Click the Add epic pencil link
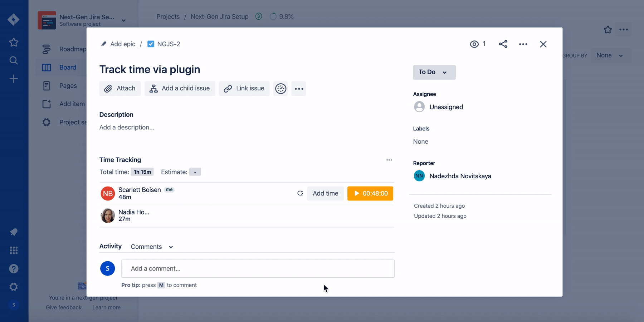Image resolution: width=644 pixels, height=322 pixels. pyautogui.click(x=118, y=44)
